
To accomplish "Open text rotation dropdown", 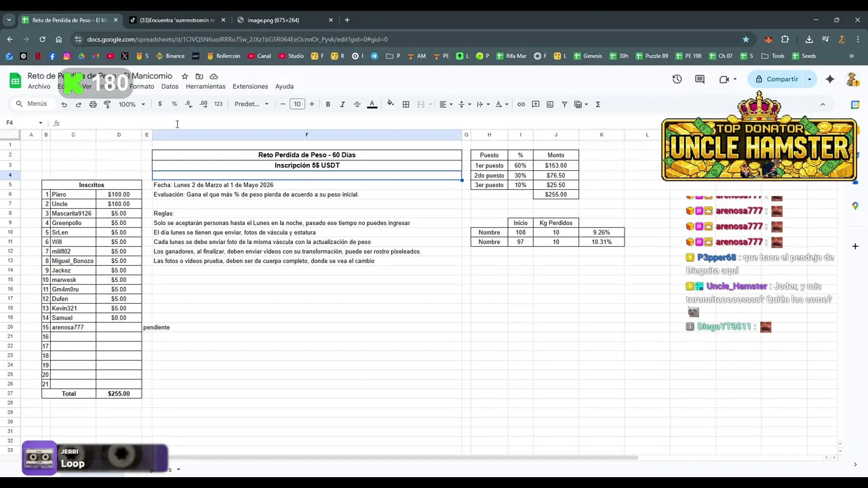I will click(x=501, y=104).
